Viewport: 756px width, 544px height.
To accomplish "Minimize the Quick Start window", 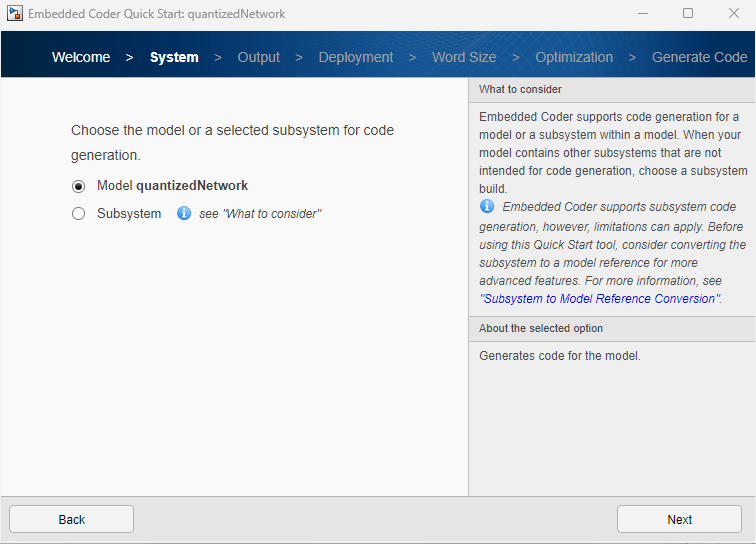I will [x=642, y=14].
